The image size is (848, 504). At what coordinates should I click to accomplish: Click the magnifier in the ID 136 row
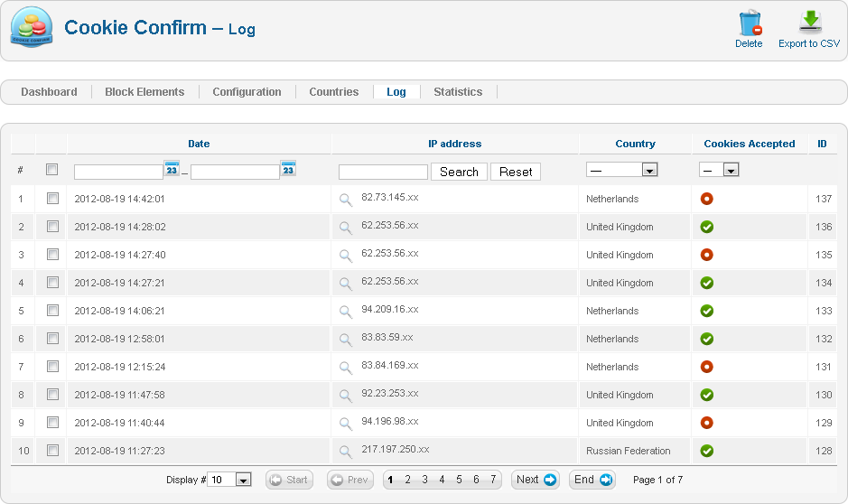click(x=346, y=228)
